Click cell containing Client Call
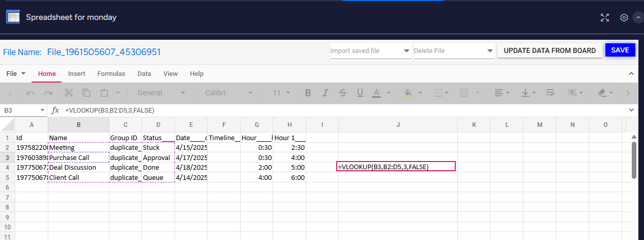The height and width of the screenshot is (240, 644). 78,177
